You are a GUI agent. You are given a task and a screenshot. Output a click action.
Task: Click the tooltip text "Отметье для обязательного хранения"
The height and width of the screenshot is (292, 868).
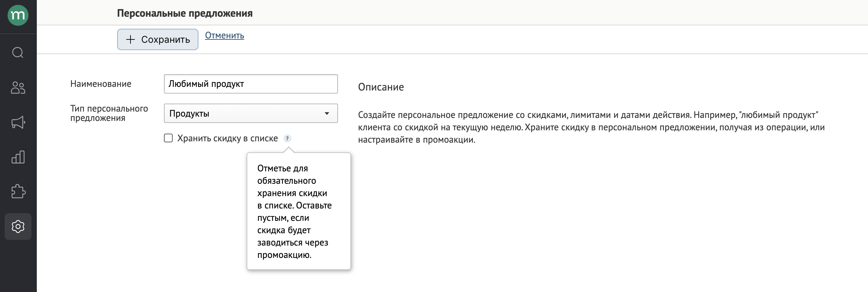pyautogui.click(x=292, y=181)
